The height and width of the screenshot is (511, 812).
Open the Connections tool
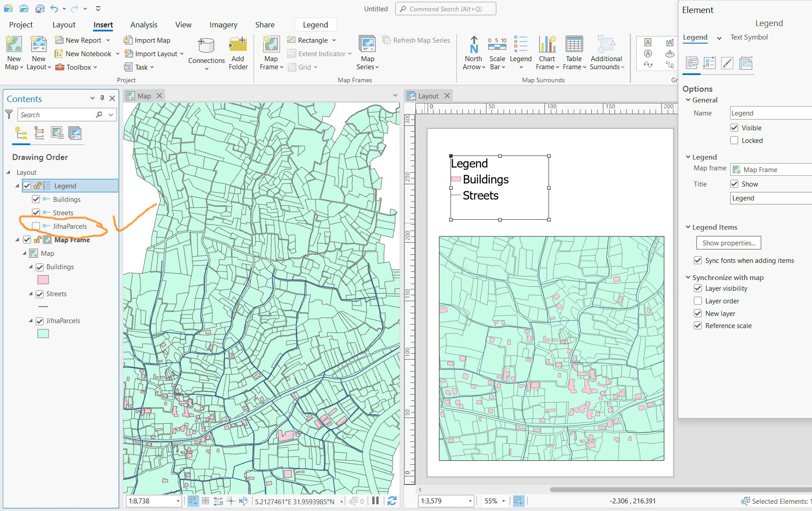tap(206, 46)
